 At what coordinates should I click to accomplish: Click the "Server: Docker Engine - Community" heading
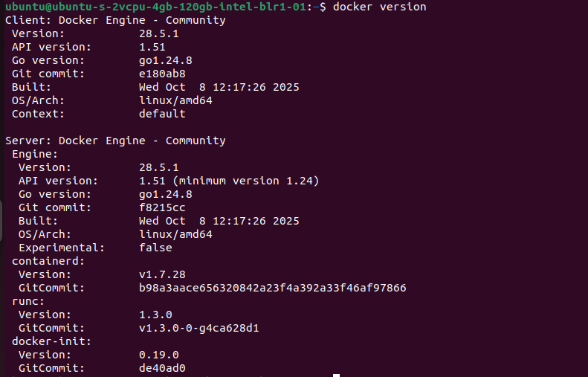[x=115, y=141]
